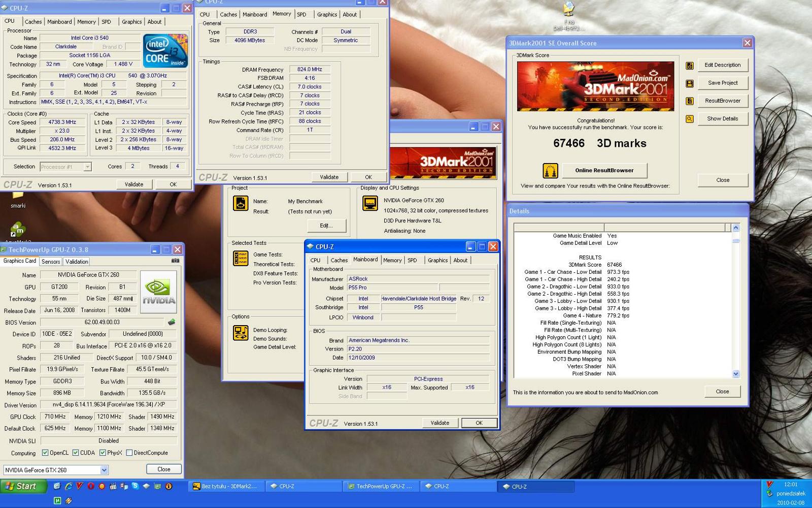Click the Options icon in 3DMark2001 window
812x508 pixels.
tap(241, 333)
